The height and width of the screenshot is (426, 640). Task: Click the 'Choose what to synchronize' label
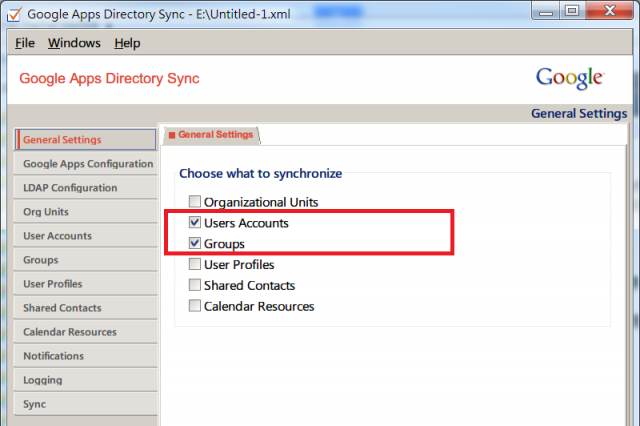click(x=260, y=173)
